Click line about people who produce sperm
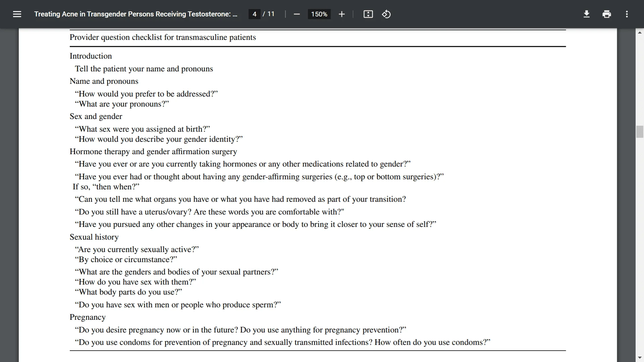644x362 pixels. point(178,305)
